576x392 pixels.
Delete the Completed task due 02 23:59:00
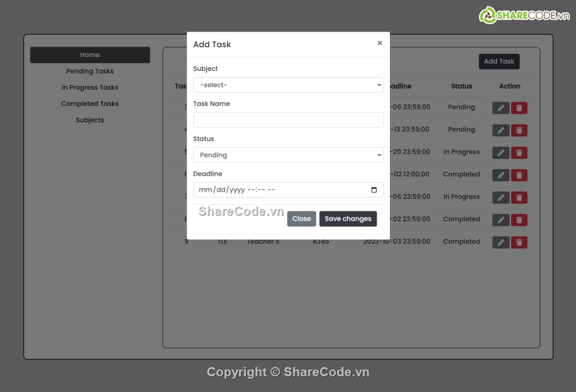pos(519,220)
